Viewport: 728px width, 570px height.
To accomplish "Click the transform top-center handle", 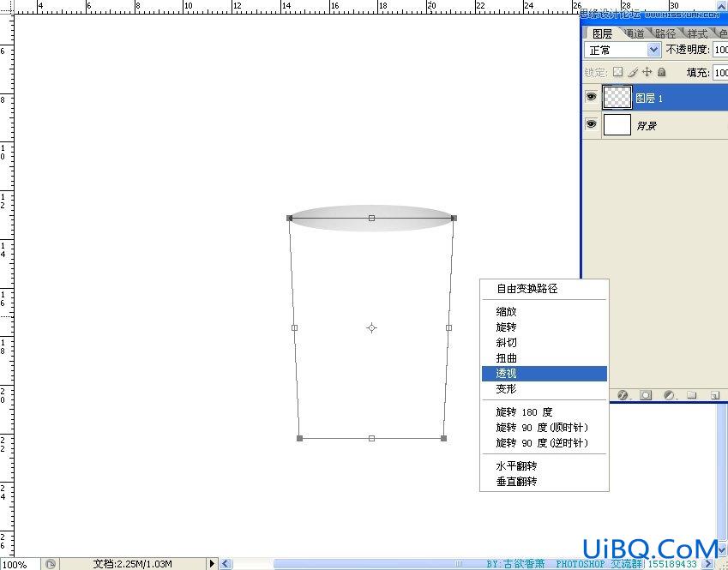I will tap(371, 218).
